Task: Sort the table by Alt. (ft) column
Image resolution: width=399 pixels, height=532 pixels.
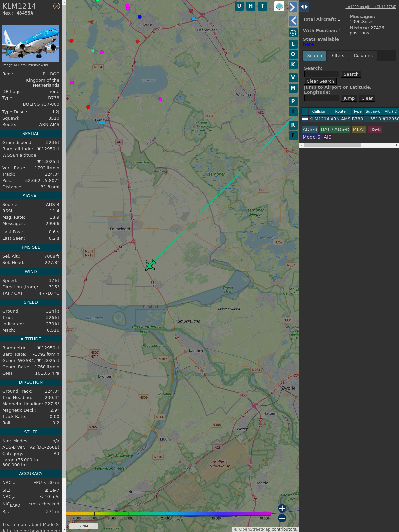Action: pos(391,112)
